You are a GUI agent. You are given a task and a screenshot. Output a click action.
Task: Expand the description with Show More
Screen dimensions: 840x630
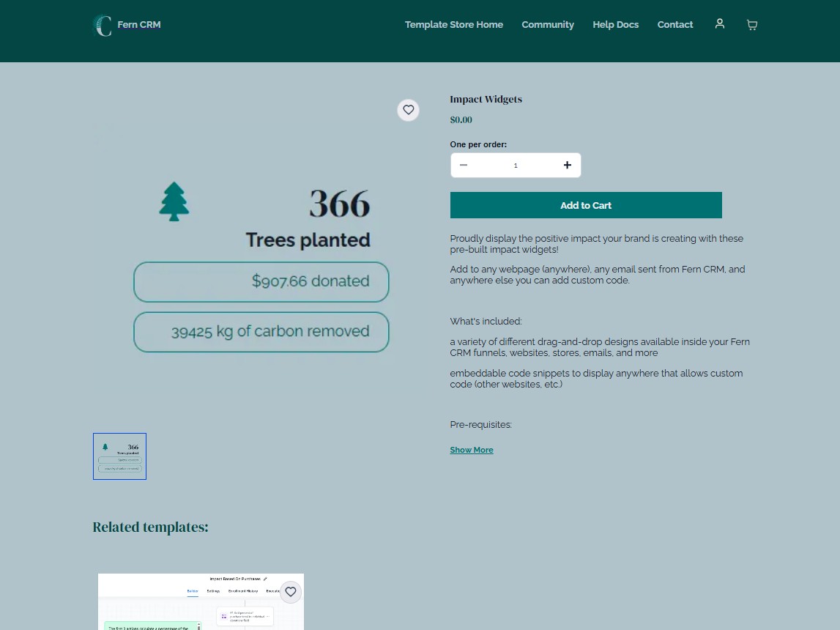(x=472, y=450)
